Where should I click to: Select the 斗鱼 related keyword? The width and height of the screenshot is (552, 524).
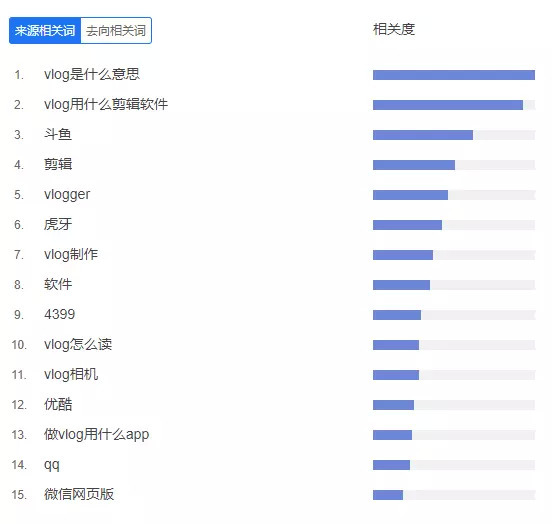click(58, 134)
